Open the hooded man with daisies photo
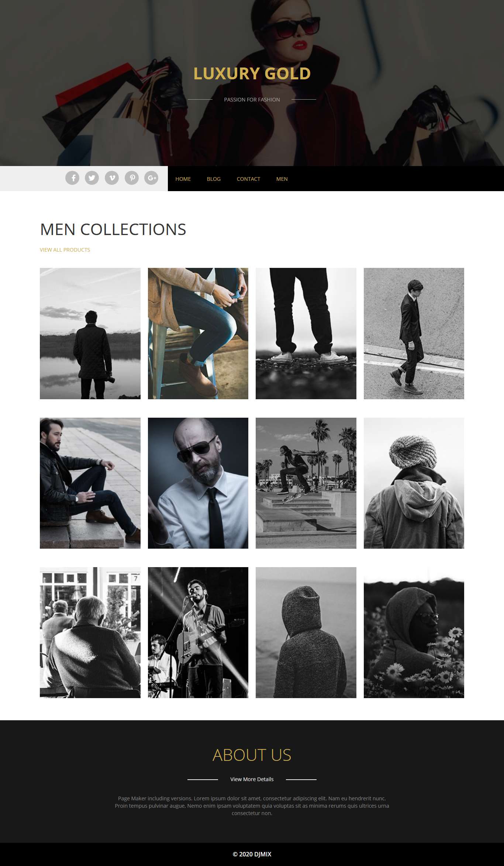504x866 pixels. 414,632
